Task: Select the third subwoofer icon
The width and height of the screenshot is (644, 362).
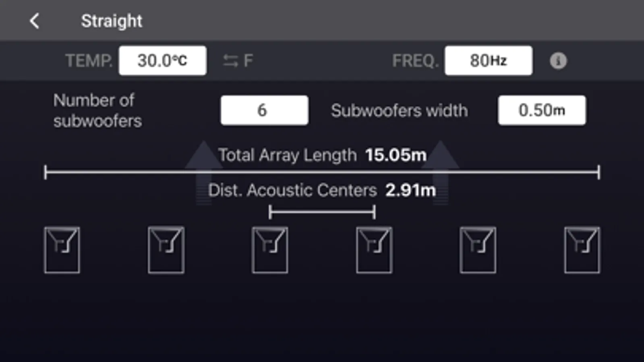Action: pyautogui.click(x=269, y=249)
